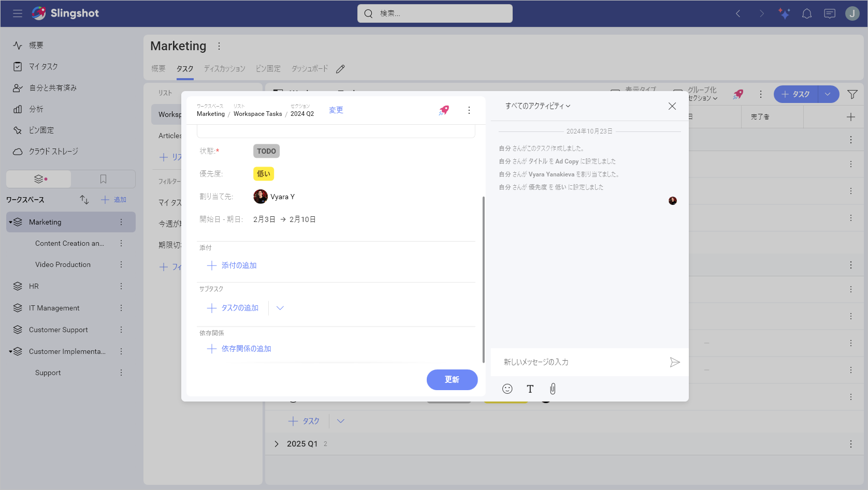Screen dimensions: 868x490
Task: Open Video Production options menu
Action: coord(121,264)
